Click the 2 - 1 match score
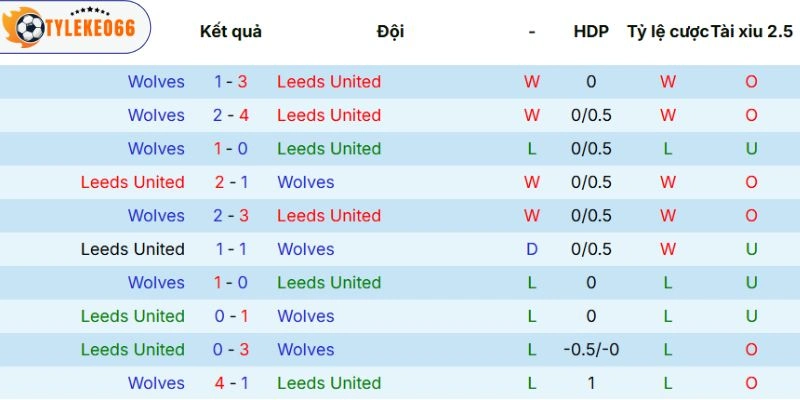The width and height of the screenshot is (800, 400). [231, 182]
